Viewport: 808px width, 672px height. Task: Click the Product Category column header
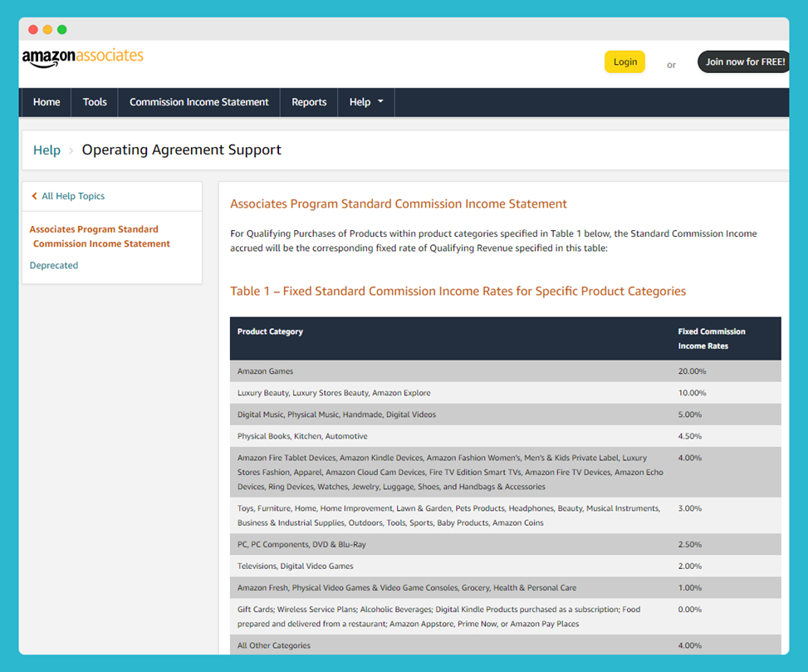[270, 331]
